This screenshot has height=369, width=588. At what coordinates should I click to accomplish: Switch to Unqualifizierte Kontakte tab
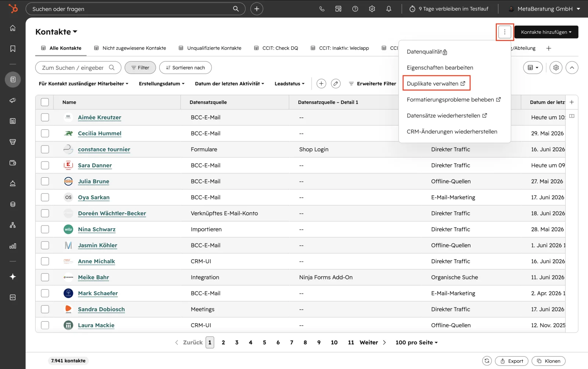pyautogui.click(x=210, y=48)
